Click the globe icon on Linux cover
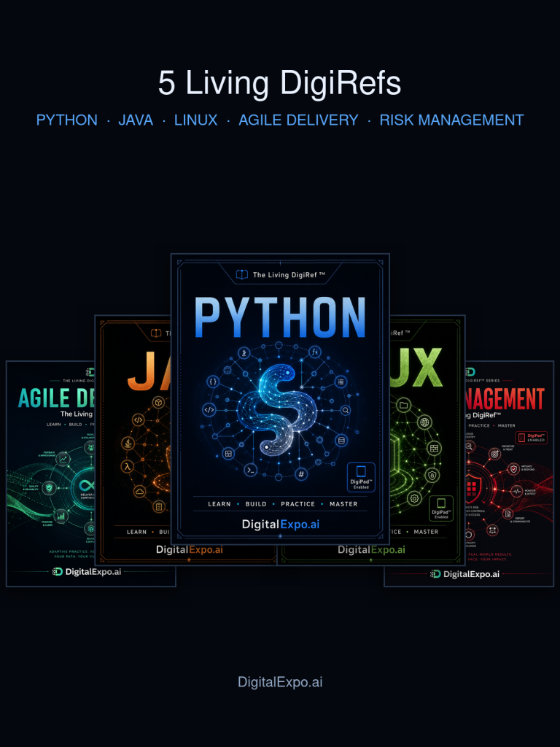Image resolution: width=560 pixels, height=747 pixels. pos(424,422)
